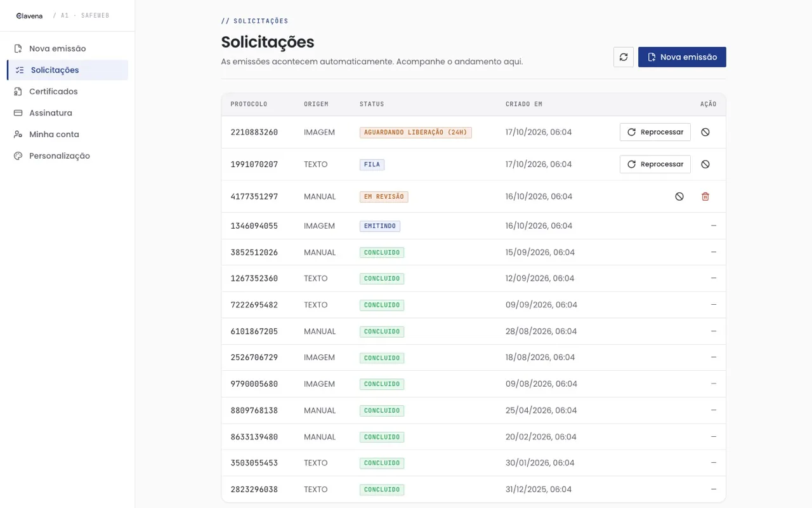Reprocess request 2210883260
The image size is (812, 508).
coord(655,132)
